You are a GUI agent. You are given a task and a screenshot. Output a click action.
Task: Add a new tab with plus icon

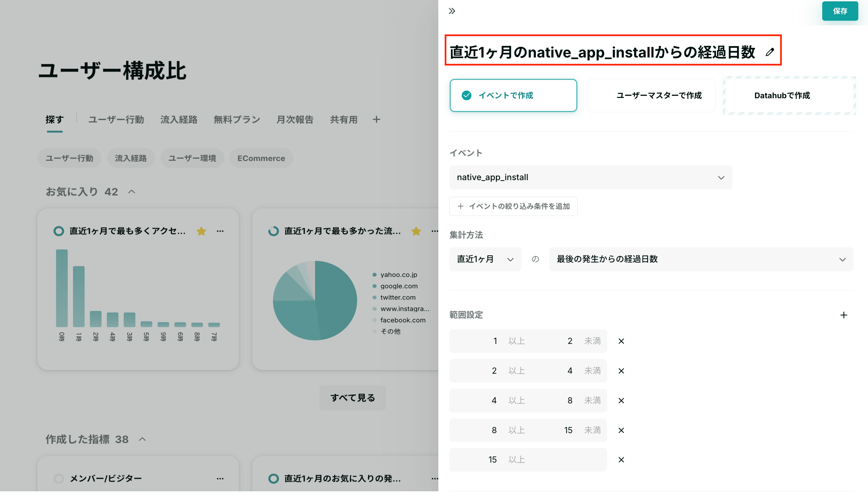point(376,120)
